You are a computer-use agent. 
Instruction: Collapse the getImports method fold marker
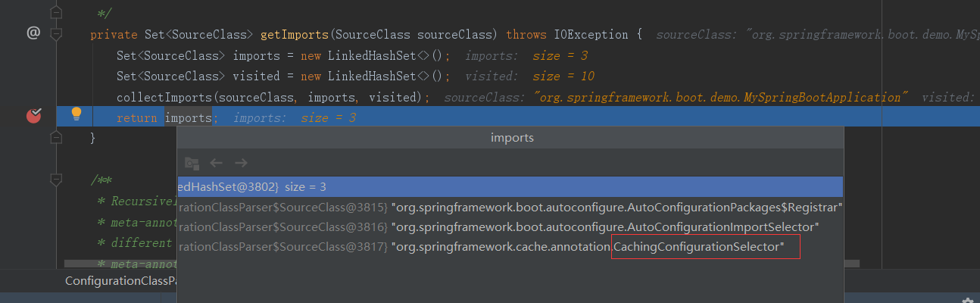[55, 35]
